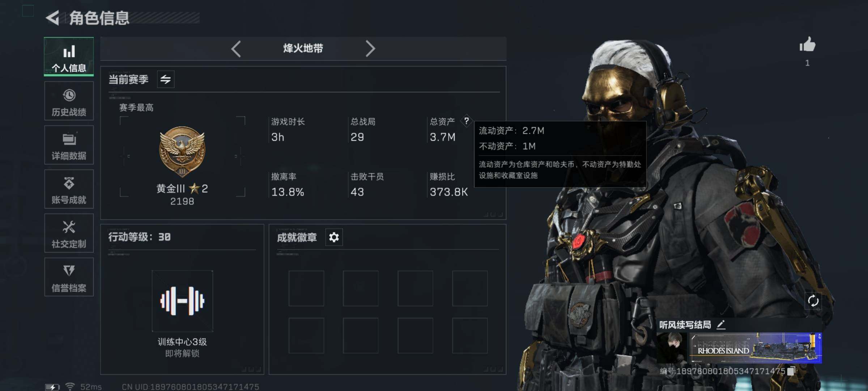Open the 社交定制 customization section
The width and height of the screenshot is (868, 391).
(x=69, y=233)
